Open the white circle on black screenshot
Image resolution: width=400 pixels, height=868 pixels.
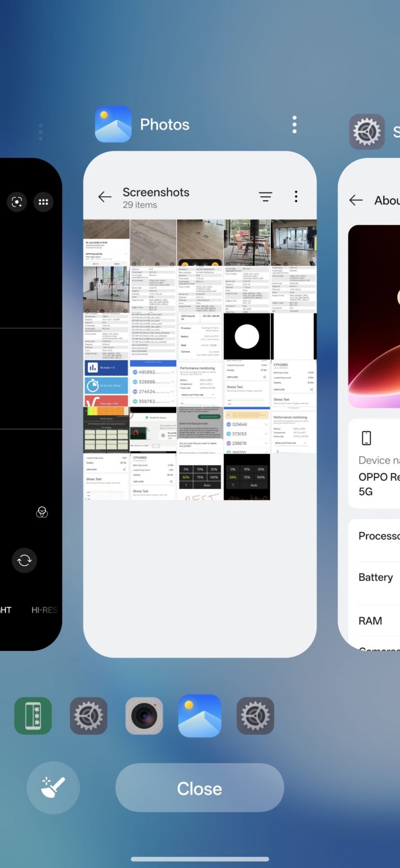pos(247,336)
